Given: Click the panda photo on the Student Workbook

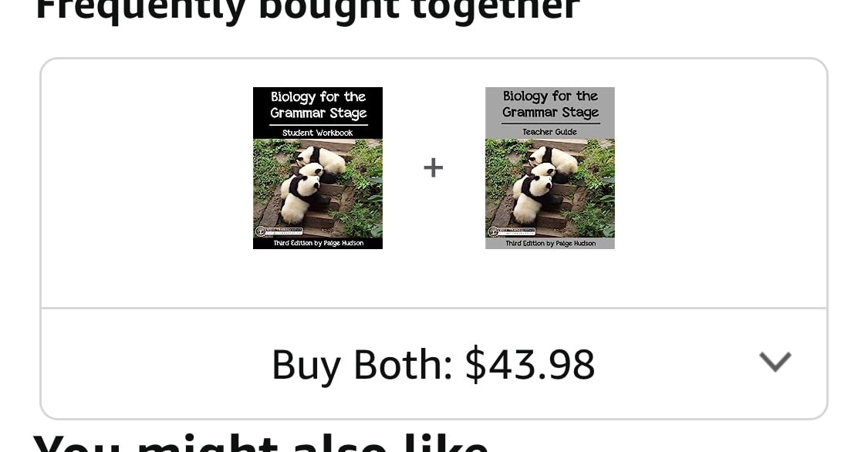Looking at the screenshot, I should [318, 188].
